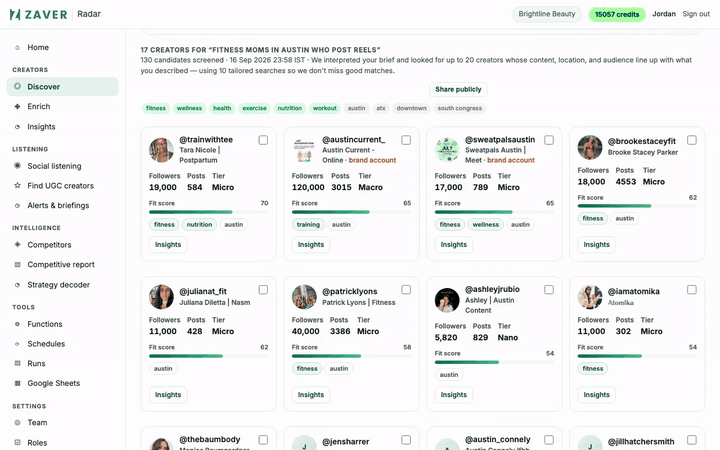Click the @brookestaceyfit profile thumbnail
Viewport: 720px width, 450px height.
(590, 147)
